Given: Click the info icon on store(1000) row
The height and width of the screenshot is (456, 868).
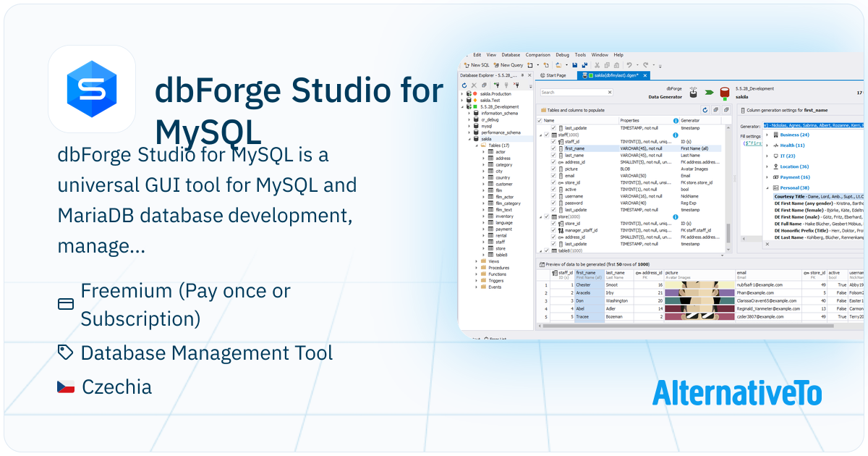Looking at the screenshot, I should tap(676, 216).
